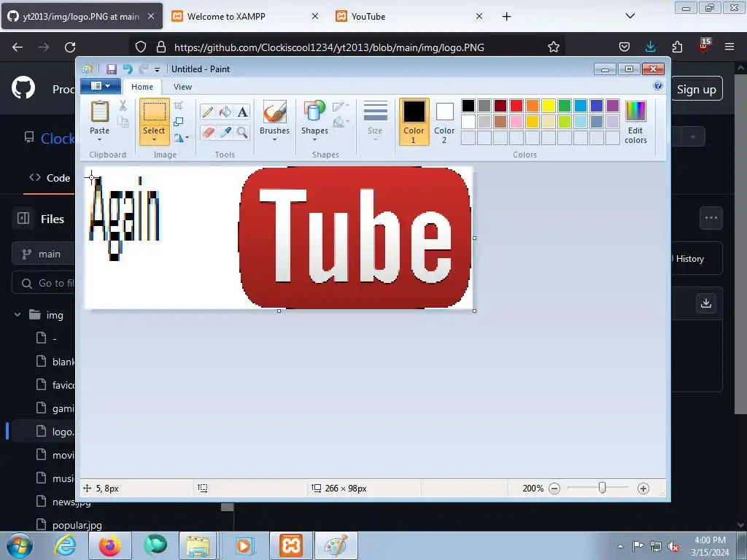Switch to the View ribbon tab

(182, 87)
